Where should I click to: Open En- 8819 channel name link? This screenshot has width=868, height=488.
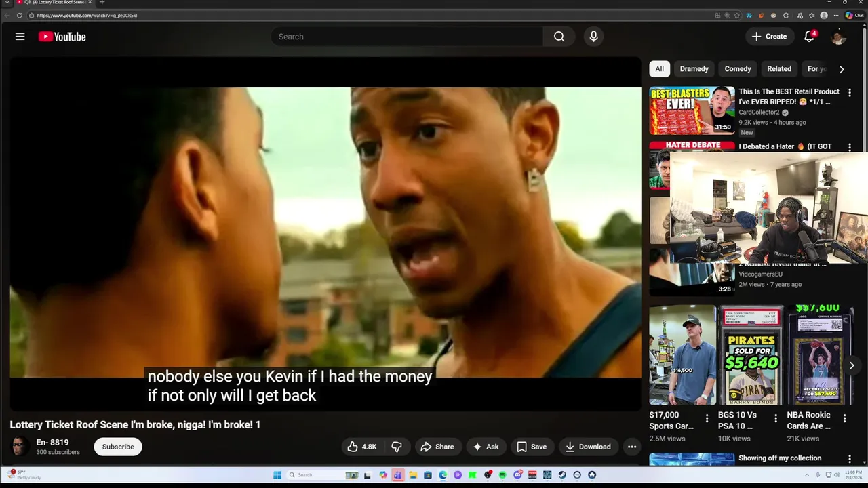click(x=52, y=443)
